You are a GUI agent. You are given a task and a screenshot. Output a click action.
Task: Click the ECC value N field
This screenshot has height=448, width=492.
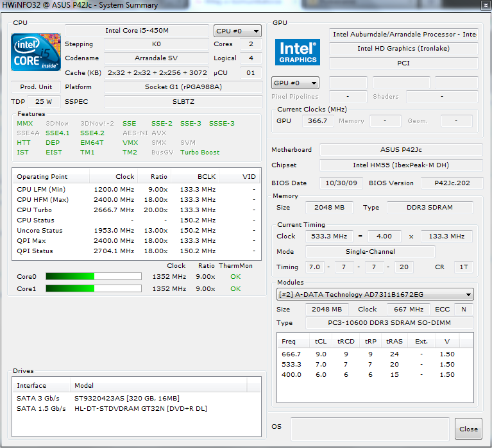463,310
